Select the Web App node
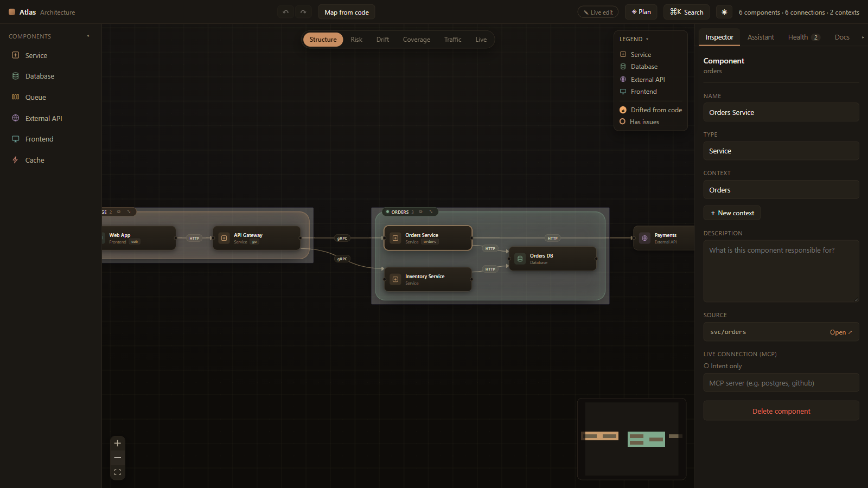The width and height of the screenshot is (868, 488). tap(138, 238)
